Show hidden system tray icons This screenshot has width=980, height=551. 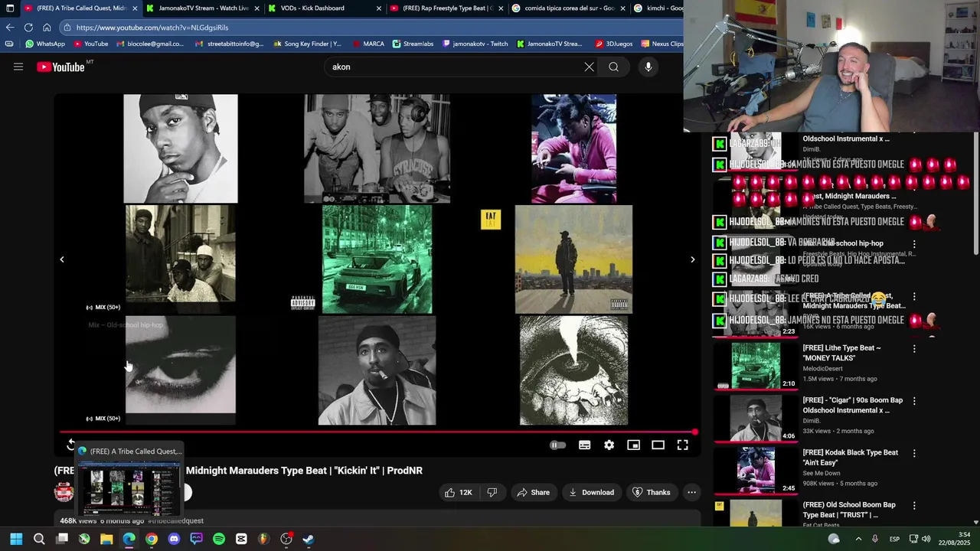[857, 539]
